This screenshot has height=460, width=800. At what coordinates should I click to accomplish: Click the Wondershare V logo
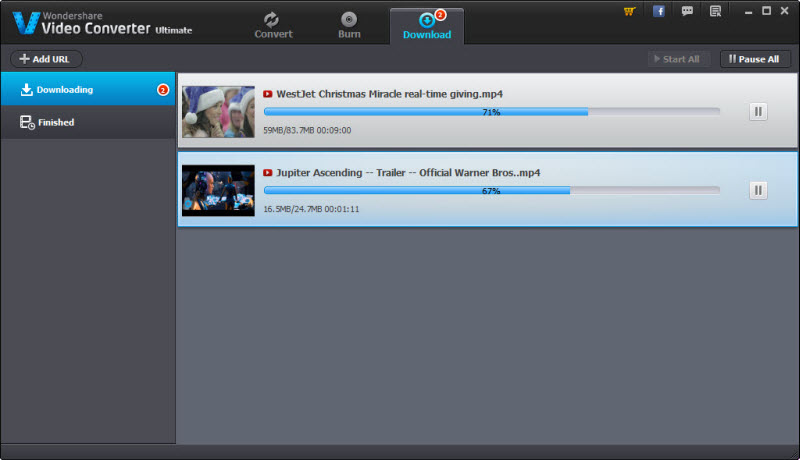pyautogui.click(x=27, y=23)
